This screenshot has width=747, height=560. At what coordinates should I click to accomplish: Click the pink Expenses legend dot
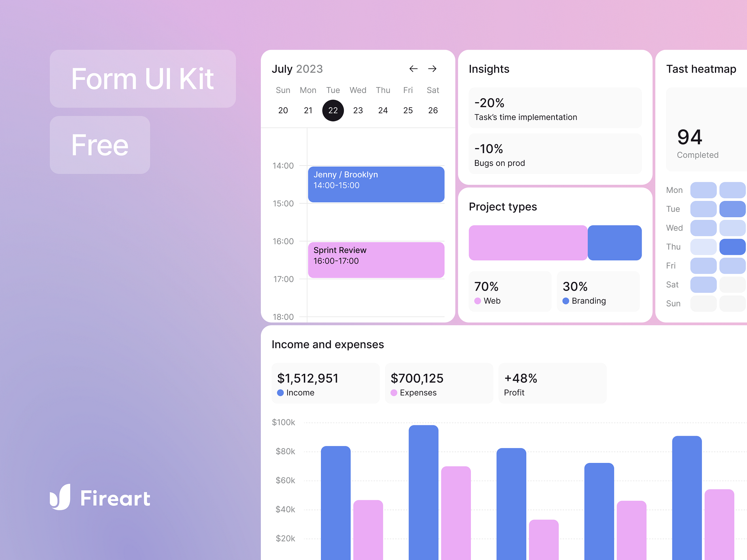(x=394, y=393)
